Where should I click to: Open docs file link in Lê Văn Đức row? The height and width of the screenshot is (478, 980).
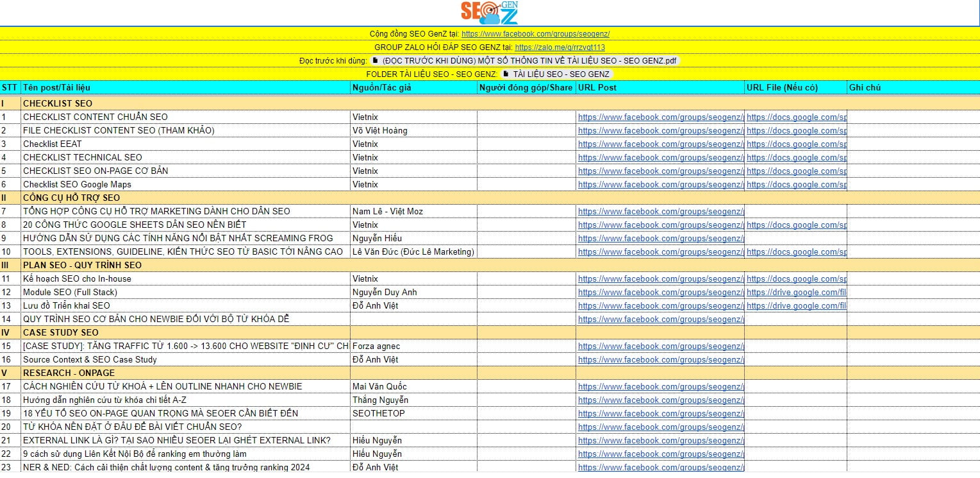pyautogui.click(x=797, y=252)
